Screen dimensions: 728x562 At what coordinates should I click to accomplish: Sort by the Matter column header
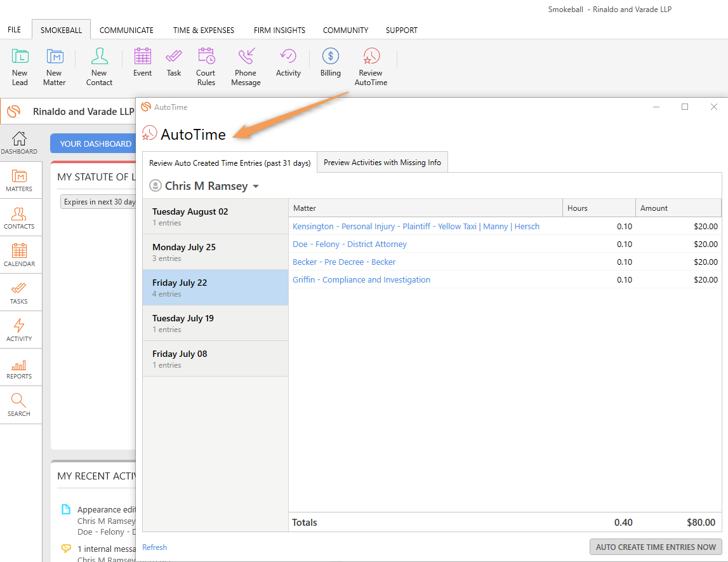(x=425, y=208)
